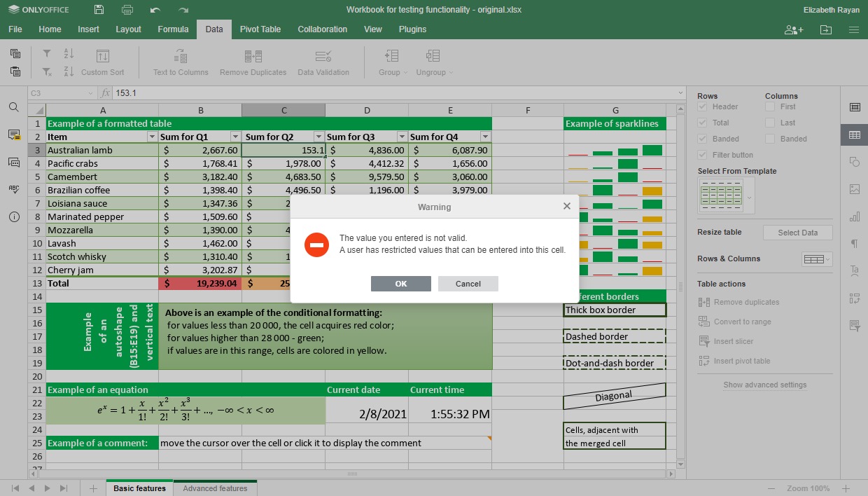The image size is (868, 496).
Task: Toggle the Filter button checkbox
Action: [x=702, y=155]
